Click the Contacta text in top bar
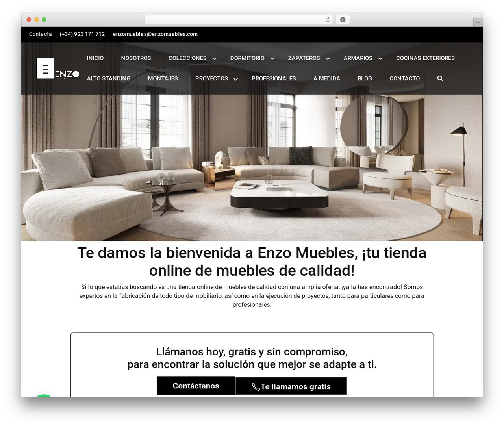The image size is (504, 427). point(40,34)
